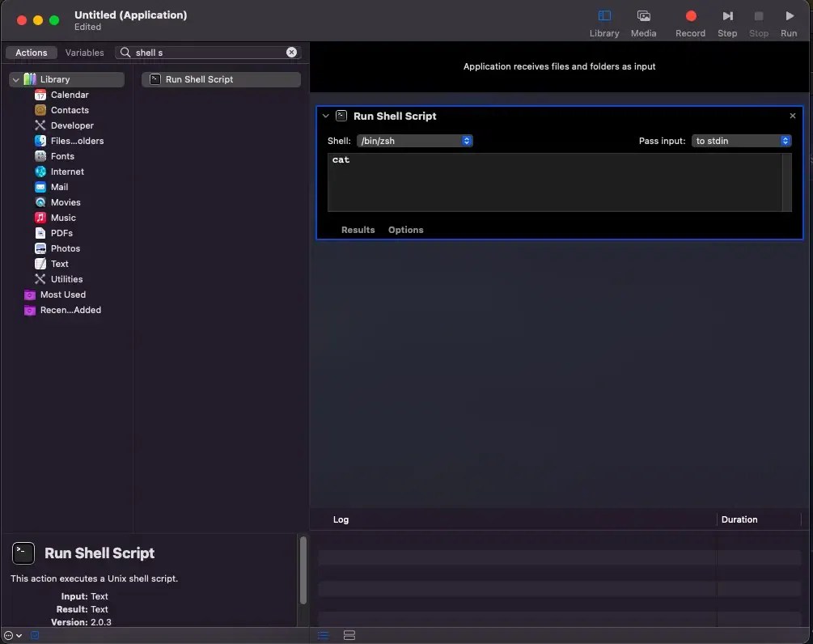Show the variables list view icon
Screen dimensions: 813x644
tap(349, 635)
